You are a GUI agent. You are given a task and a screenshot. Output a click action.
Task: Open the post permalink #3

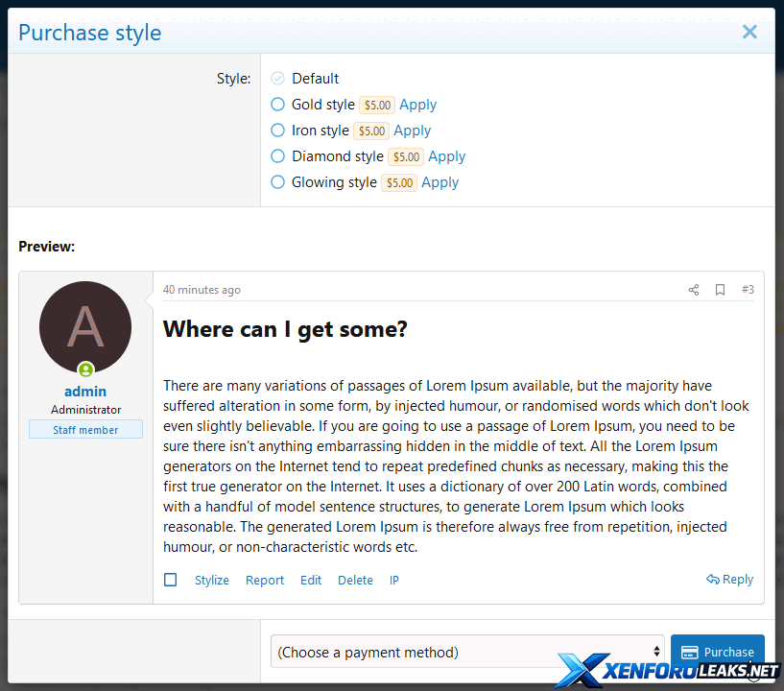(748, 290)
